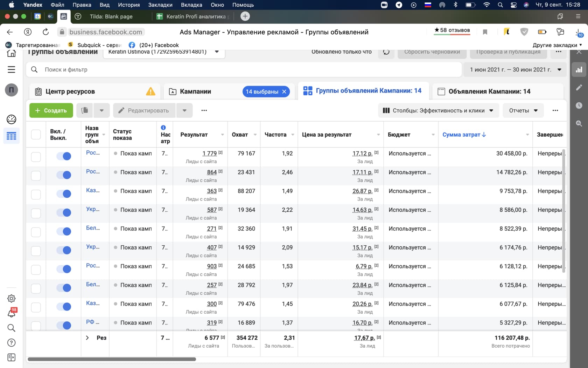This screenshot has width=588, height=368.
Task: Open the charts panel icon in right sidebar
Action: [x=579, y=70]
